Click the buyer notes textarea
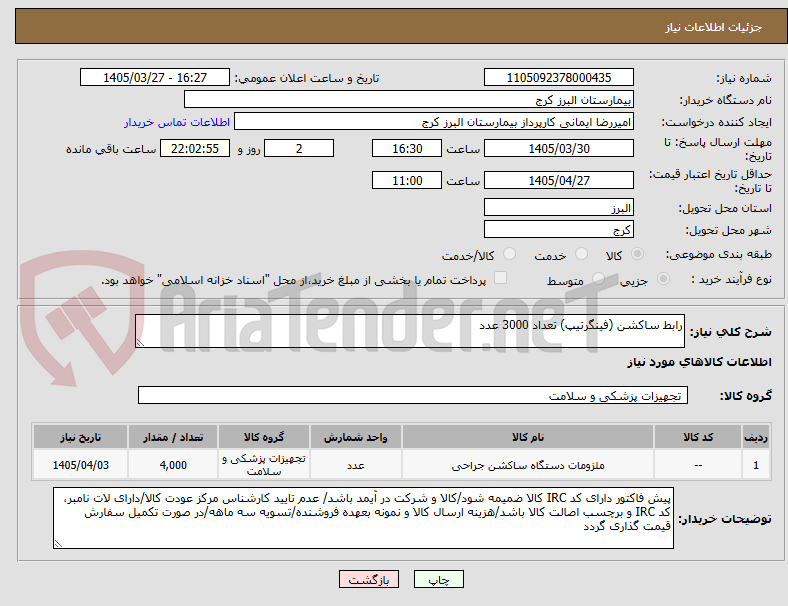Screen dimensions: 788x606 click(363, 518)
